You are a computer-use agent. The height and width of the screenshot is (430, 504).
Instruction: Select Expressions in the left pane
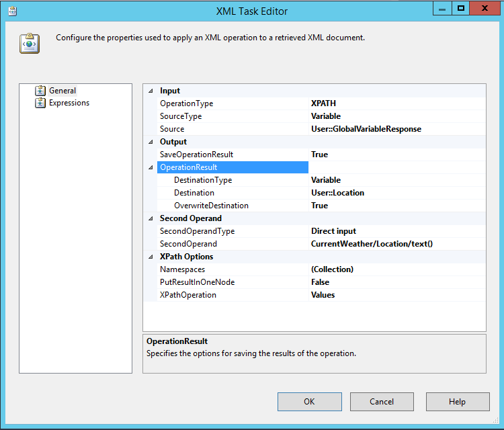tap(69, 103)
